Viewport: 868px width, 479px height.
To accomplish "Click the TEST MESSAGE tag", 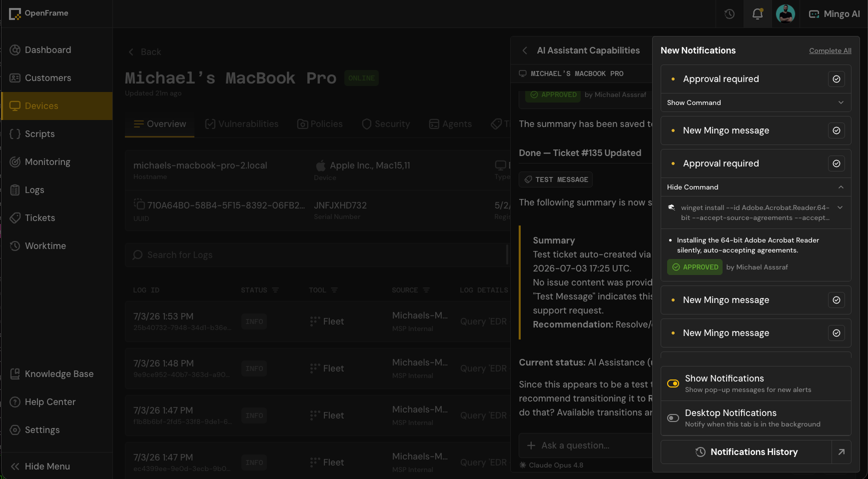I will [x=556, y=179].
